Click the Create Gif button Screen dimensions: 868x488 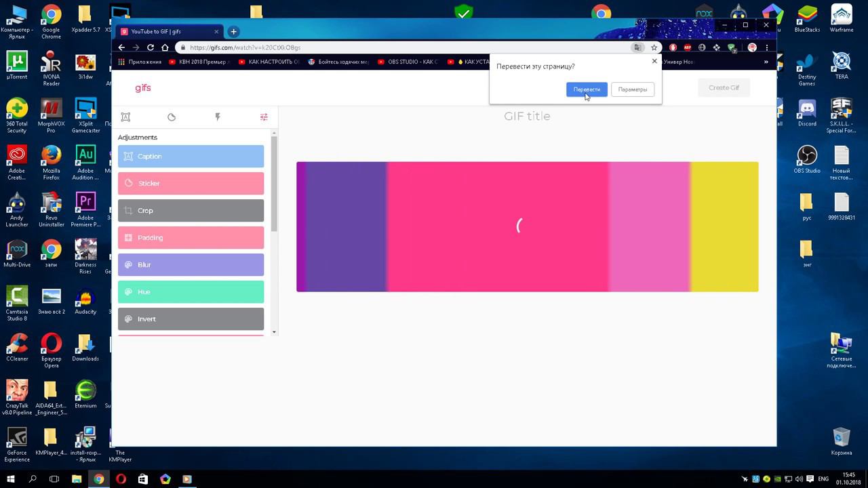724,87
